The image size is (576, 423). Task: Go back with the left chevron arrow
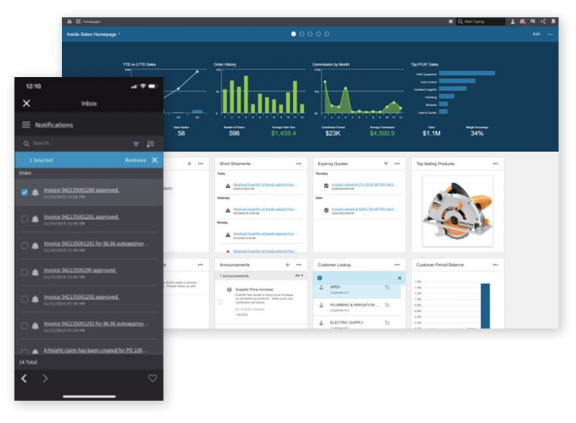(24, 378)
